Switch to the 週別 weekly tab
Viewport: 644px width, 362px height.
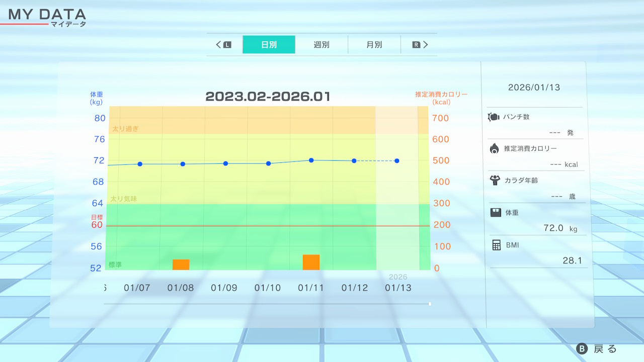click(x=321, y=45)
